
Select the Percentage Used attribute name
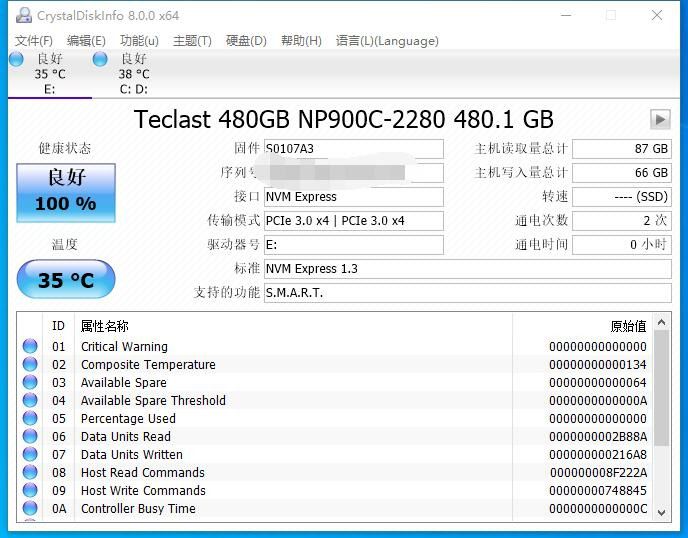(x=128, y=419)
